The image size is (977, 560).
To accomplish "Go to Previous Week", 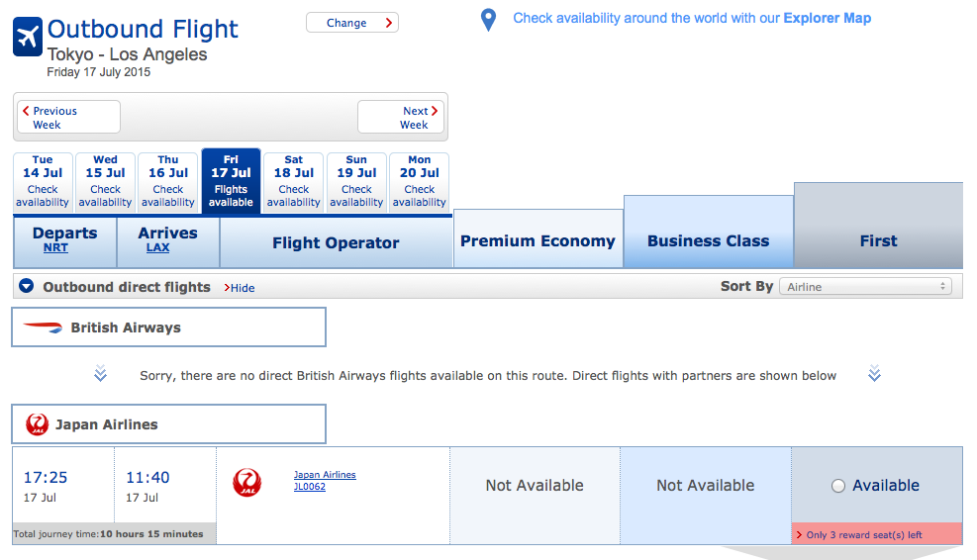I will coord(67,118).
